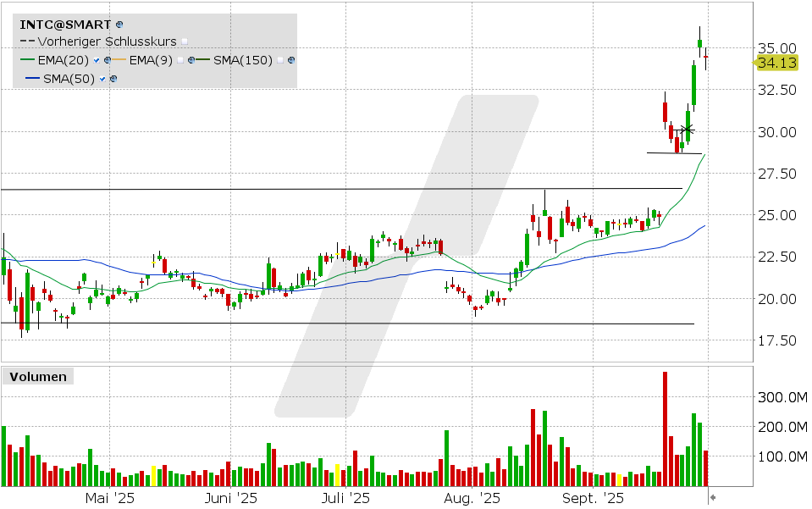Enable the Vorheriger Schlusskurs checkbox

pyautogui.click(x=185, y=41)
